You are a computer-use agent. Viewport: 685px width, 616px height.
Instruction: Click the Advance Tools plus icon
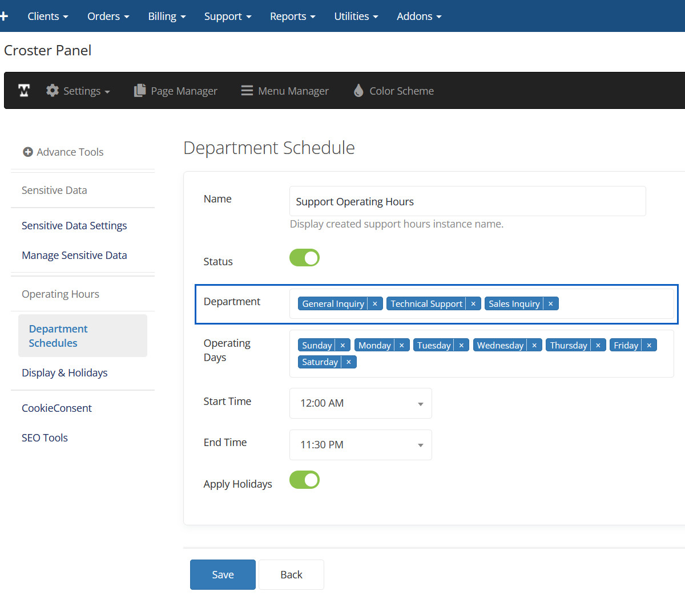click(27, 152)
